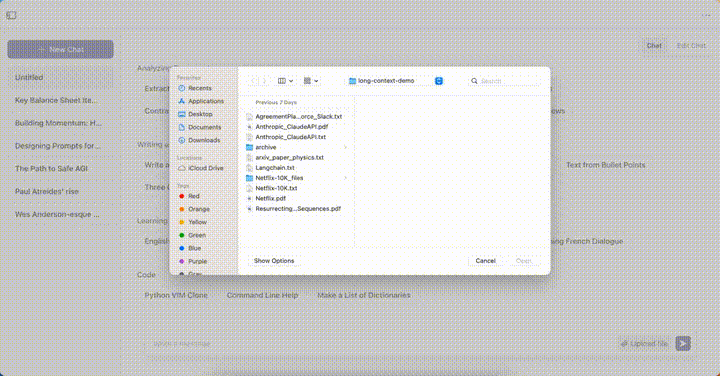Click the search magnifier in the file dialog
The height and width of the screenshot is (376, 720).
tap(474, 81)
